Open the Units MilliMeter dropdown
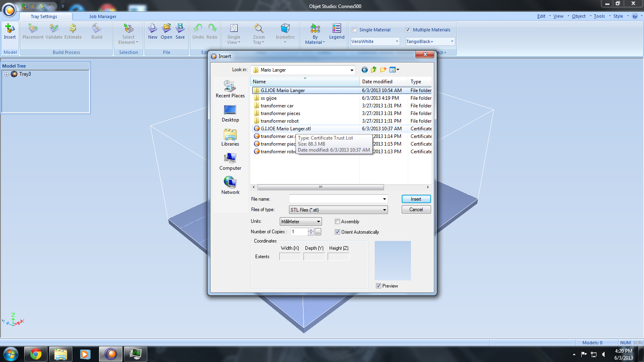644x362 pixels. click(318, 222)
